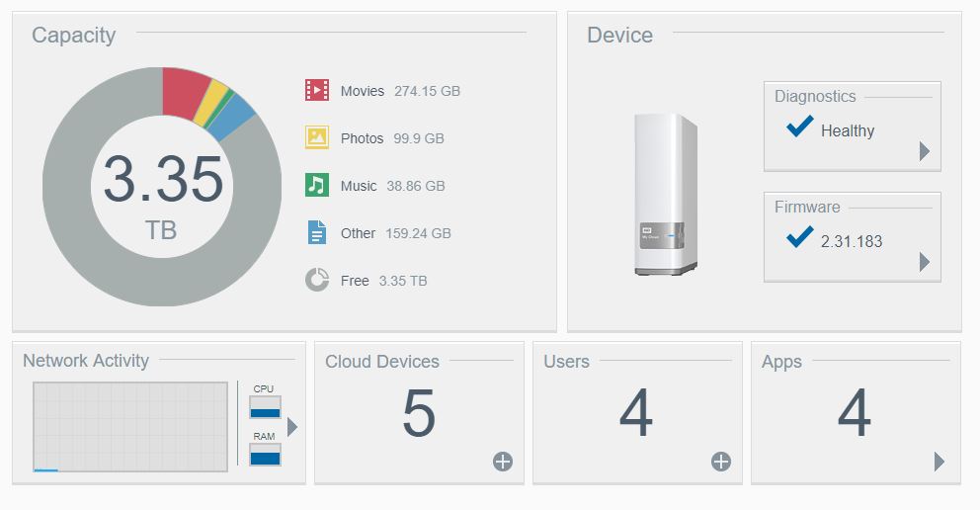The image size is (980, 510).
Task: Click the red Movies slice of donut chart
Action: 183,93
